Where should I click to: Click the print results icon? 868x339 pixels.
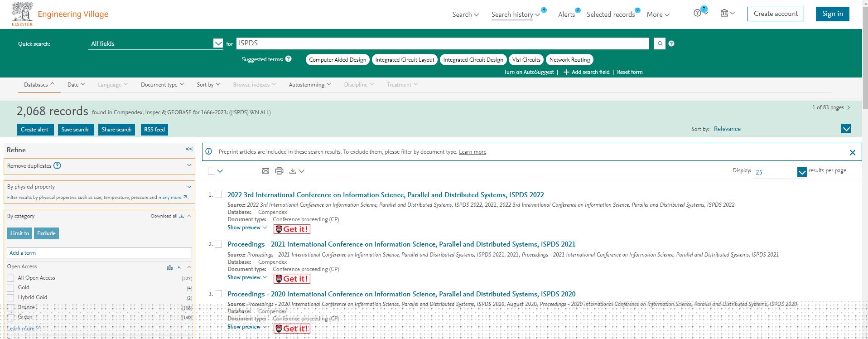(x=279, y=171)
